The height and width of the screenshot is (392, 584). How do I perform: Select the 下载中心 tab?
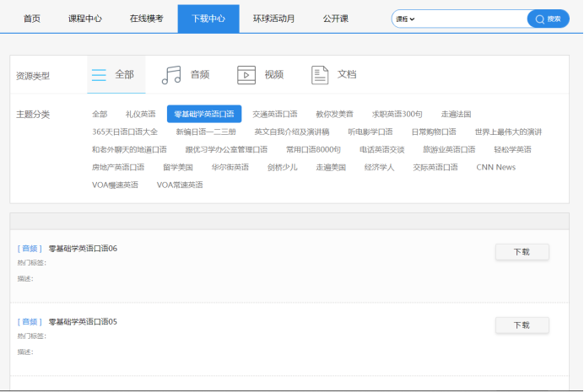click(208, 19)
